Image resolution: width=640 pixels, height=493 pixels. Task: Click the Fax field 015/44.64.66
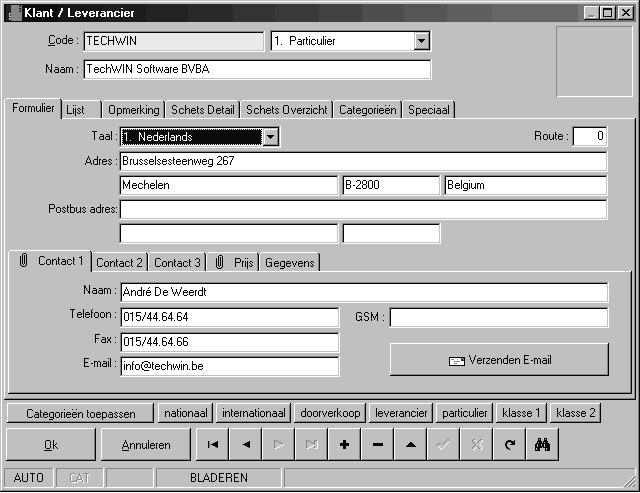[229, 342]
